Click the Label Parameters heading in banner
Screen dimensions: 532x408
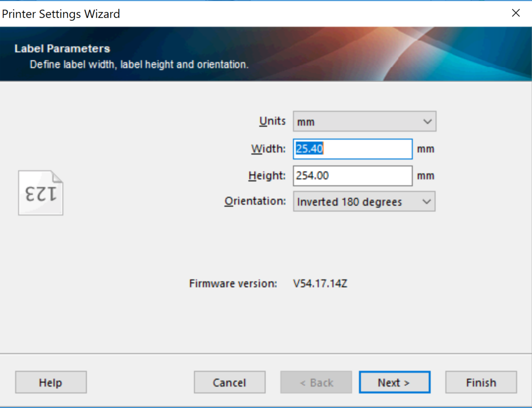(62, 49)
